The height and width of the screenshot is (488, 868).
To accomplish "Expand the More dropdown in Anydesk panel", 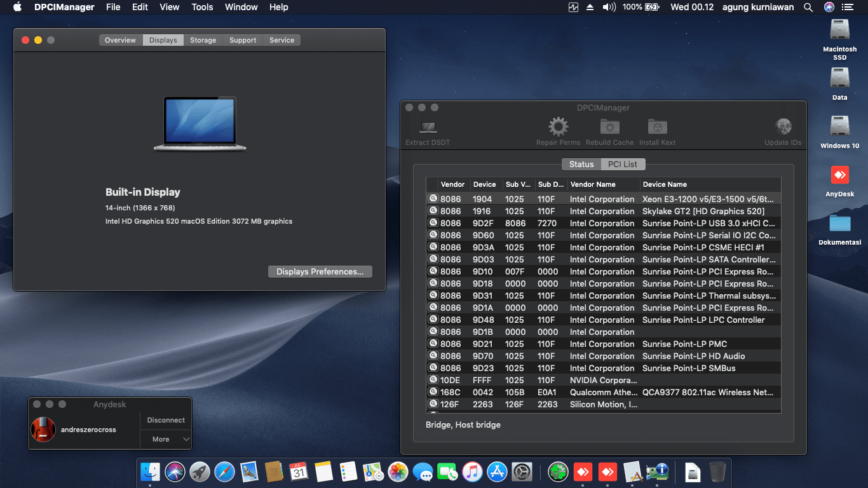I will point(166,439).
